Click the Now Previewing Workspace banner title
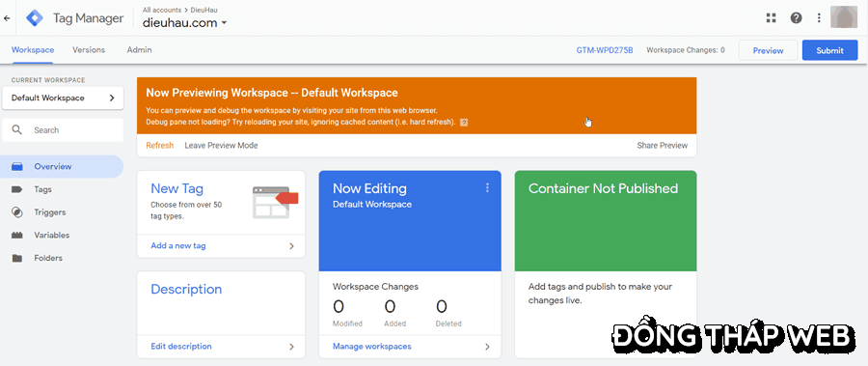Viewport: 868px width, 366px height. click(x=272, y=93)
